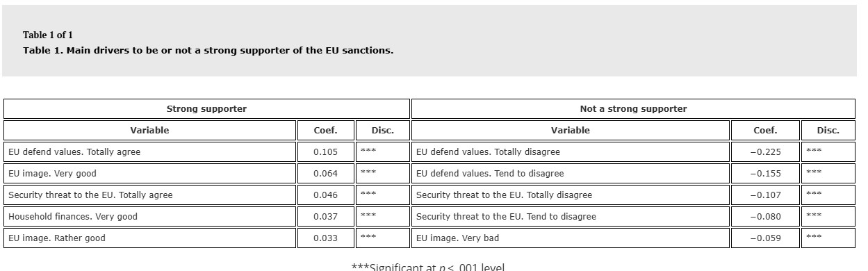Screen dimensions: 868x271
Task: Click the 'Strong supporter' header cell
Action: click(x=206, y=109)
